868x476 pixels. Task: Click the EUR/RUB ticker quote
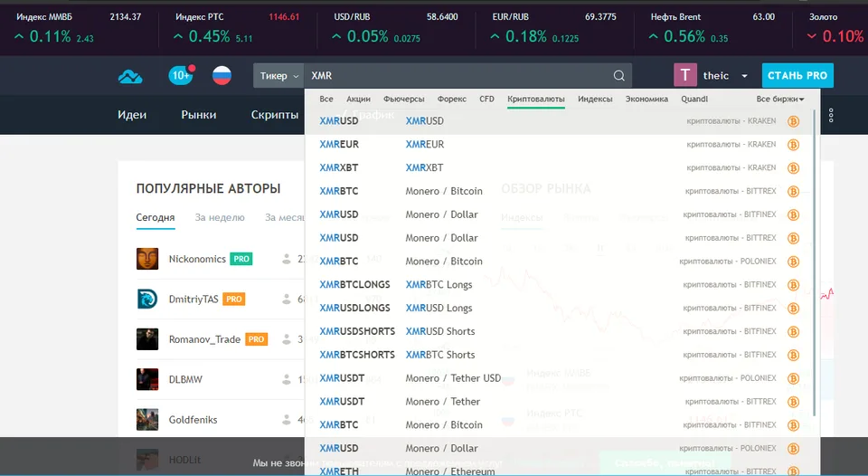pos(554,28)
